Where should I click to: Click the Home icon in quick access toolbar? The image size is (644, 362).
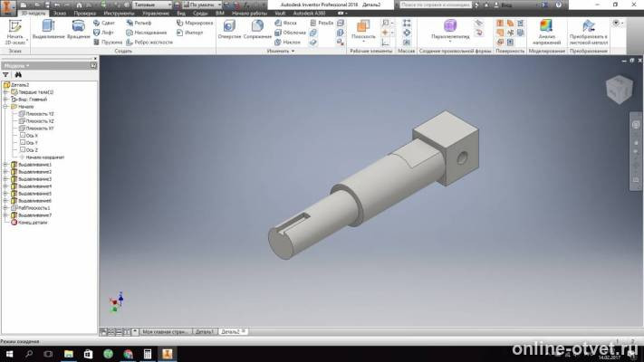pos(79,5)
